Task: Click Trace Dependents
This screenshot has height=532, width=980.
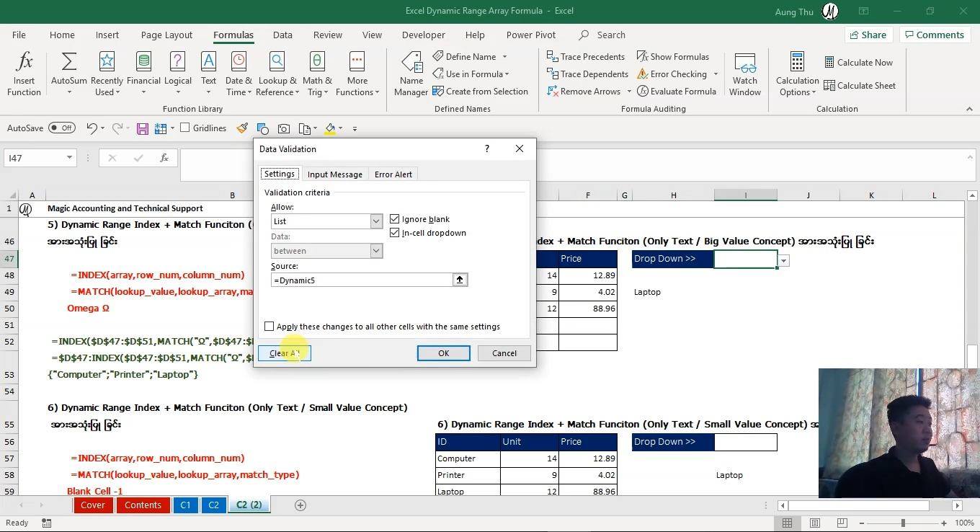Action: click(x=587, y=74)
